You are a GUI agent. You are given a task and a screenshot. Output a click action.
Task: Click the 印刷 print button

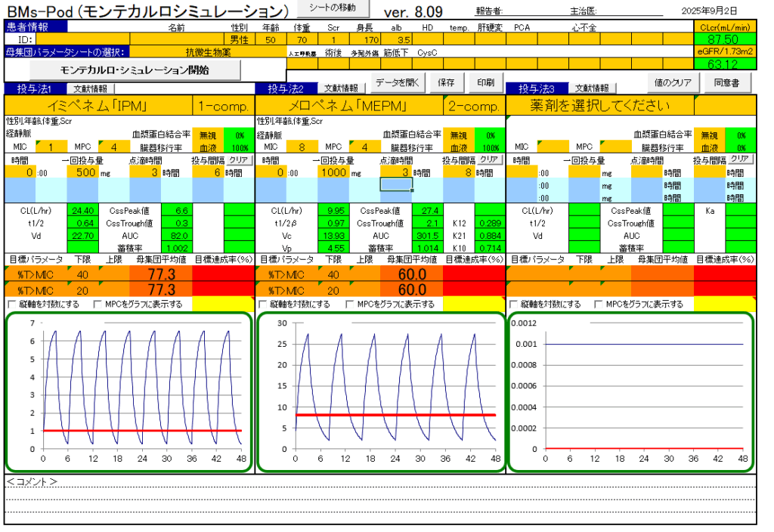[x=486, y=82]
